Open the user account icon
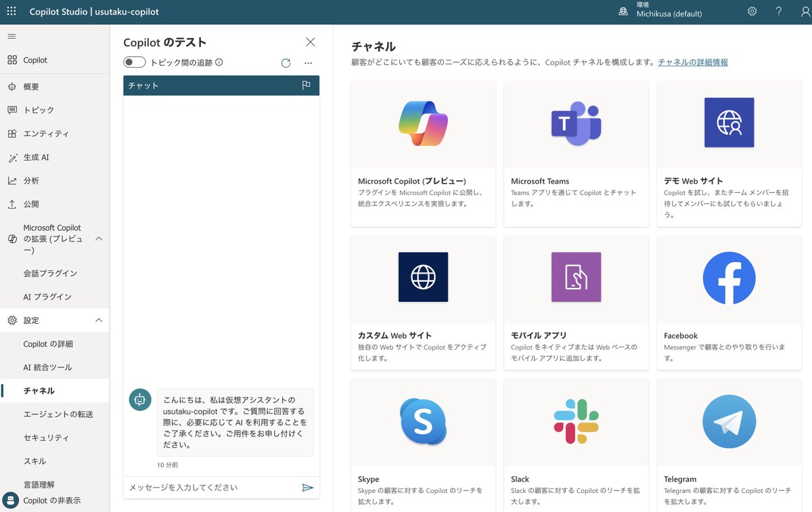The image size is (812, 512). pyautogui.click(x=805, y=12)
